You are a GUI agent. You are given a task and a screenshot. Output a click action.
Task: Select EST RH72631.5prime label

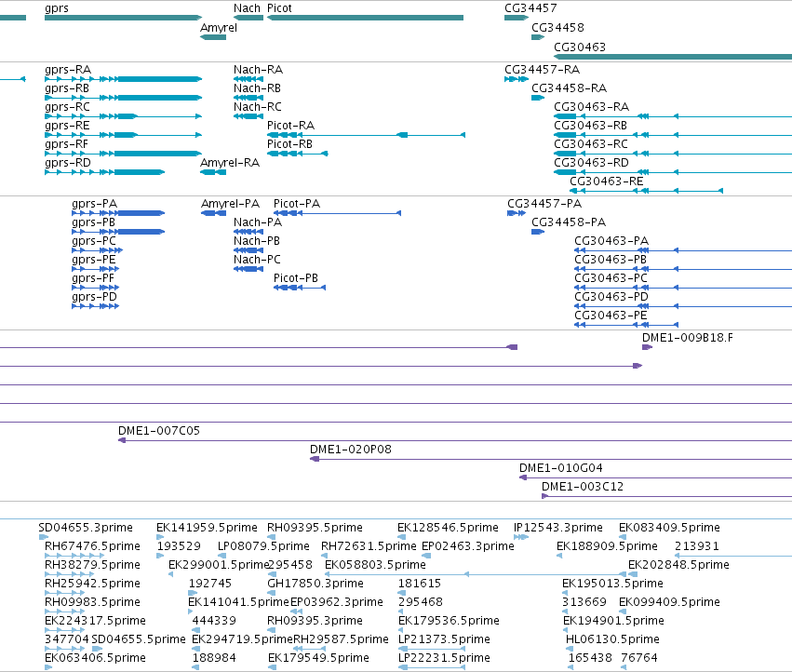point(369,546)
